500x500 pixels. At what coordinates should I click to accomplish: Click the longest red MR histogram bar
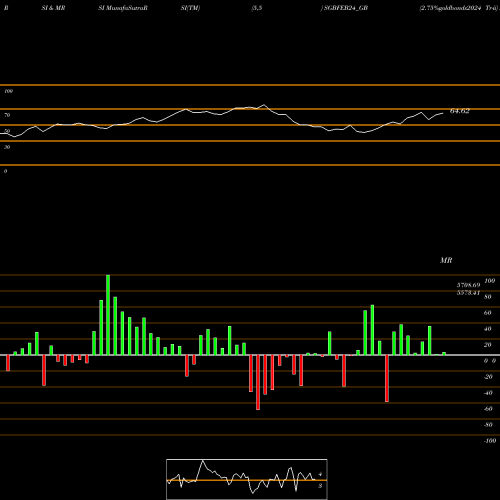coord(258,382)
